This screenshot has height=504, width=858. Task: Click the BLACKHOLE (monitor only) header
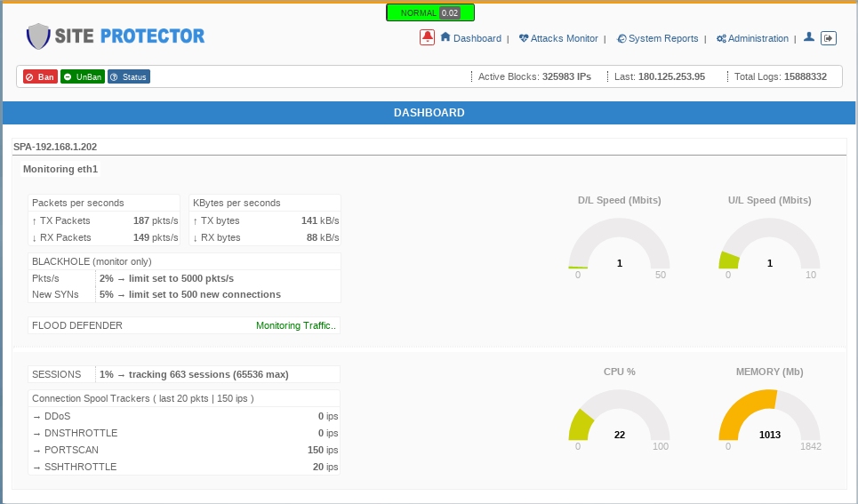coord(184,261)
